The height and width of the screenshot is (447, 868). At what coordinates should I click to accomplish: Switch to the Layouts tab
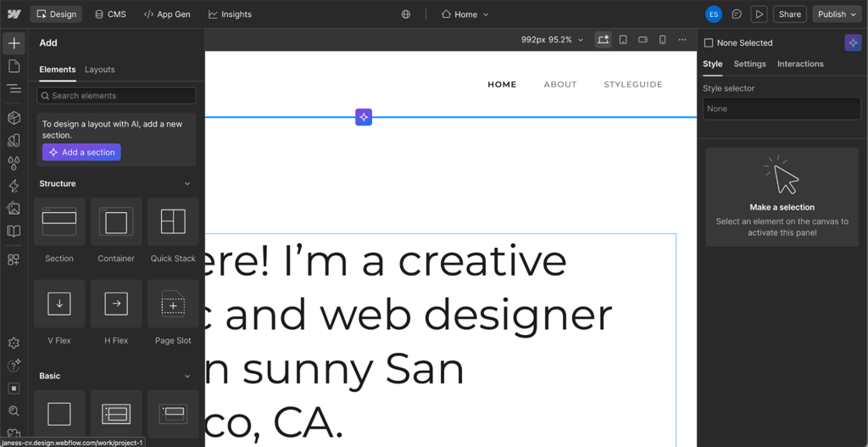100,70
